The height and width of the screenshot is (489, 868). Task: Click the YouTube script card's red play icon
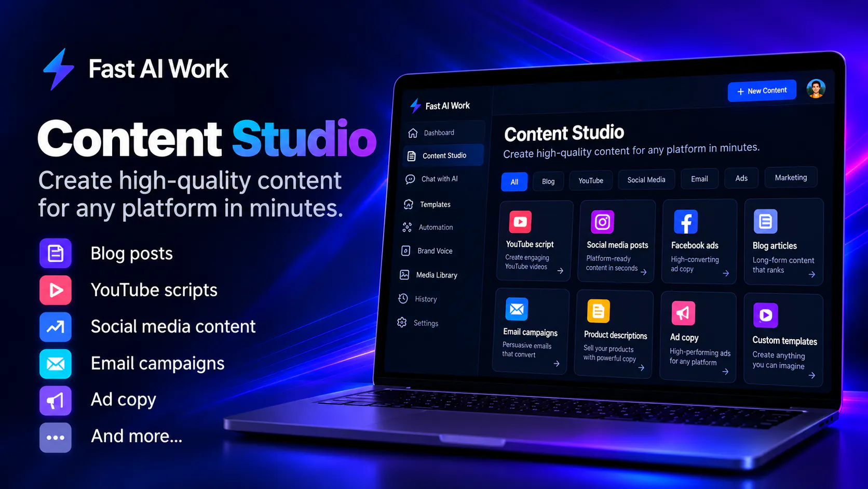coord(520,222)
